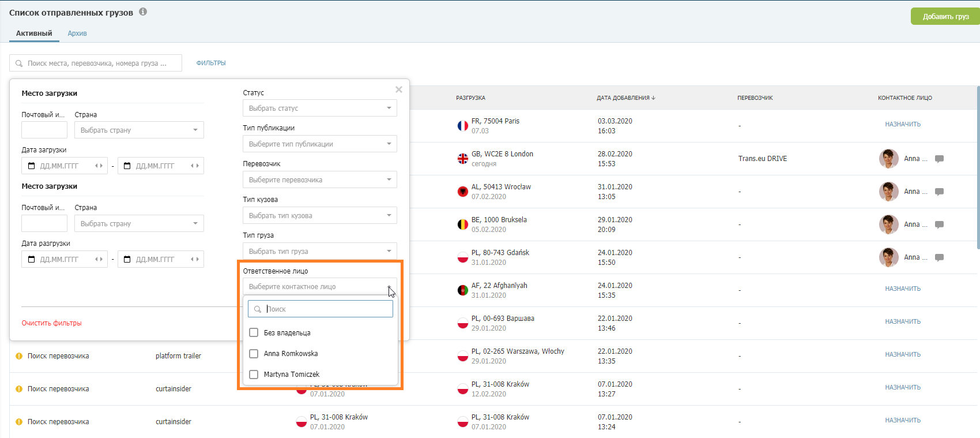
Task: Click Trans.eu DRIVE carrier cell
Action: pos(762,159)
